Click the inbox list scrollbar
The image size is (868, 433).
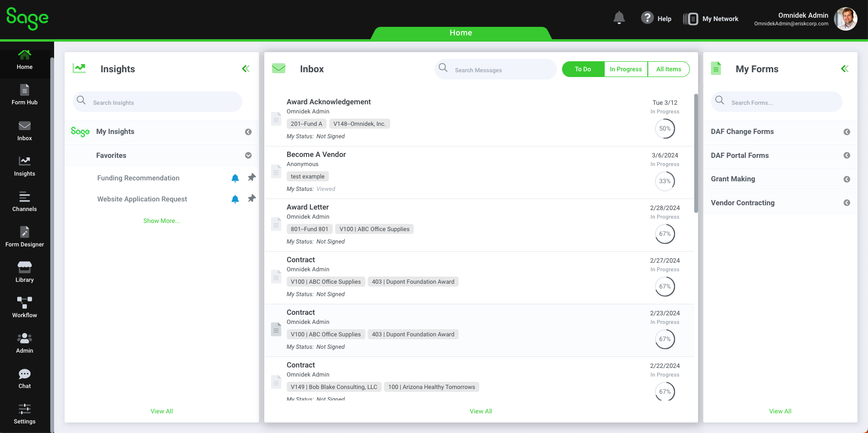tap(696, 153)
